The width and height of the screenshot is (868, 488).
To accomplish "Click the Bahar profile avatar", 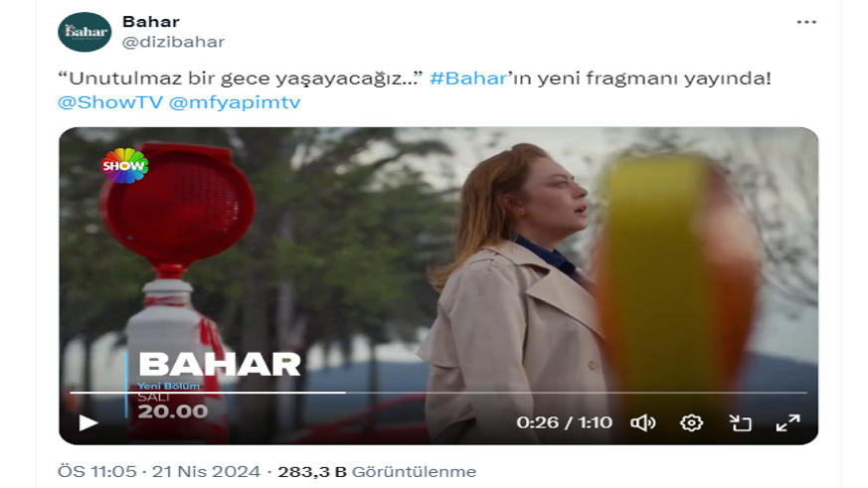I will point(85,32).
